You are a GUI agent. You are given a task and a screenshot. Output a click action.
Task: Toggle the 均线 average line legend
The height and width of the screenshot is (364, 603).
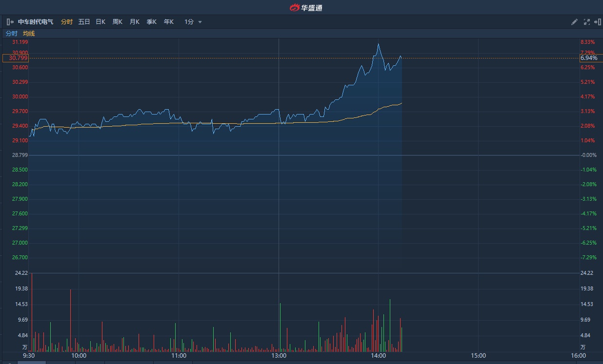(29, 34)
